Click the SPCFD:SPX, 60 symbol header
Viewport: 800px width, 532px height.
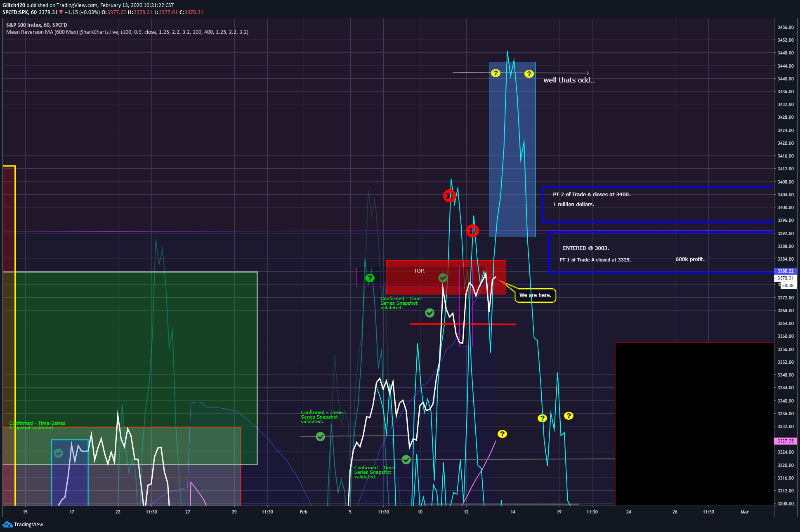tap(19, 12)
